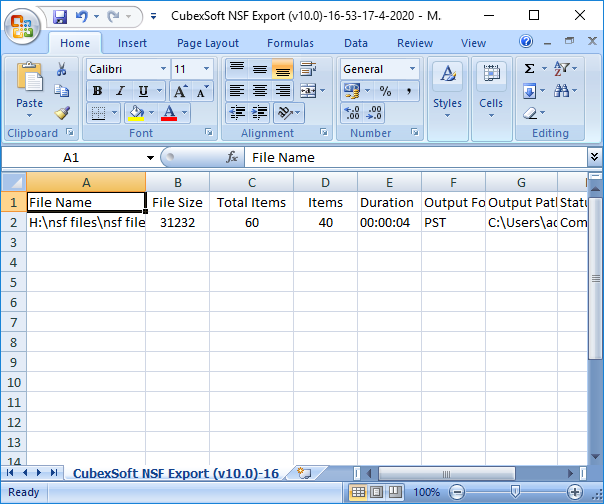
Task: Open the Number Format General dropdown
Action: click(x=412, y=69)
